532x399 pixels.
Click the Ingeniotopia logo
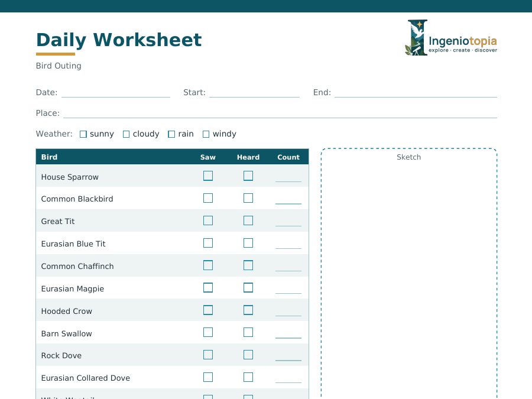[451, 38]
